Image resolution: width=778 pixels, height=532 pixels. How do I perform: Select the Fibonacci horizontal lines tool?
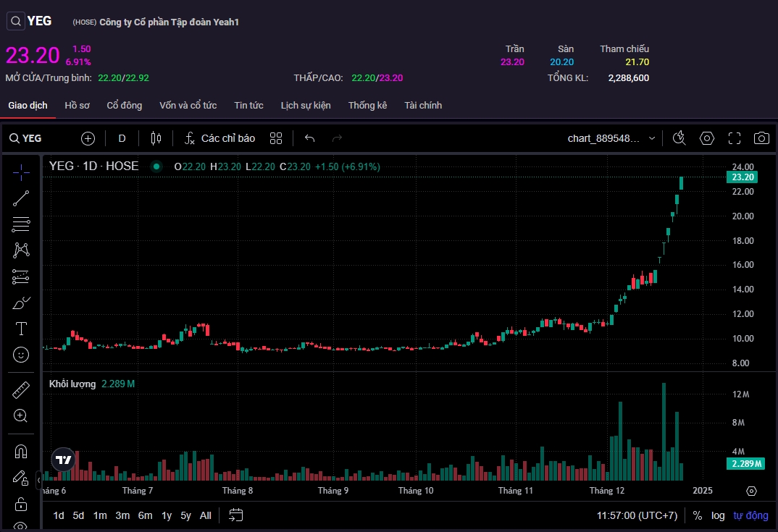point(21,224)
